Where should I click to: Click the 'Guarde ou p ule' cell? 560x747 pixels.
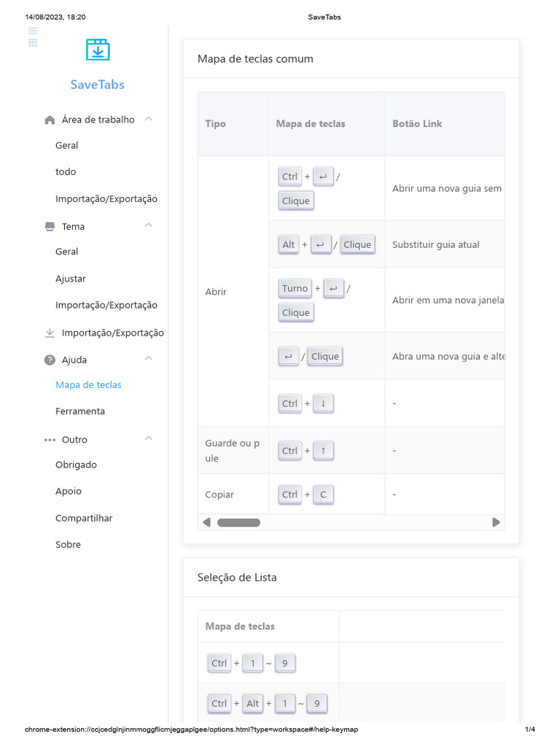(x=233, y=450)
